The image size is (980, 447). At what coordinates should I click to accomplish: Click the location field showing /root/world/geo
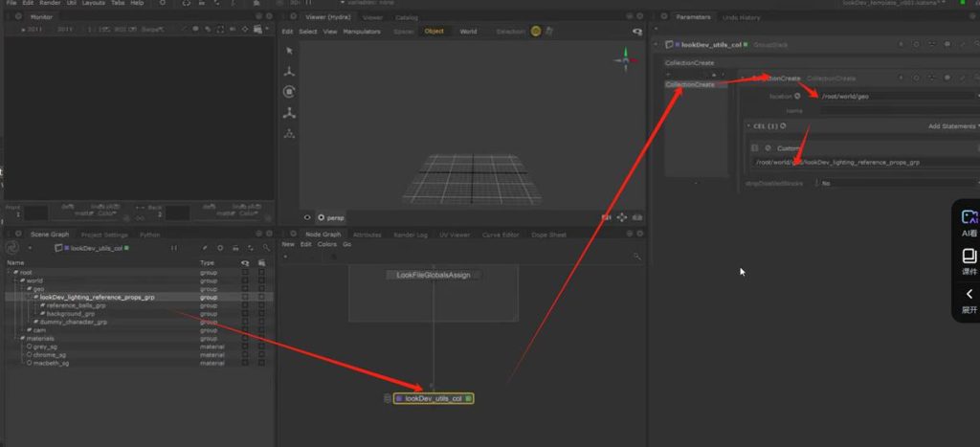coord(895,96)
